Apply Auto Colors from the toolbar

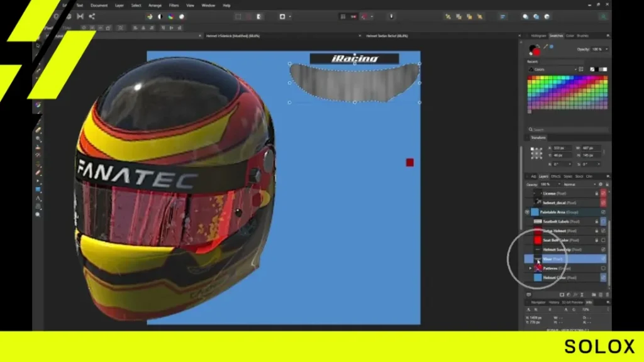(x=171, y=17)
